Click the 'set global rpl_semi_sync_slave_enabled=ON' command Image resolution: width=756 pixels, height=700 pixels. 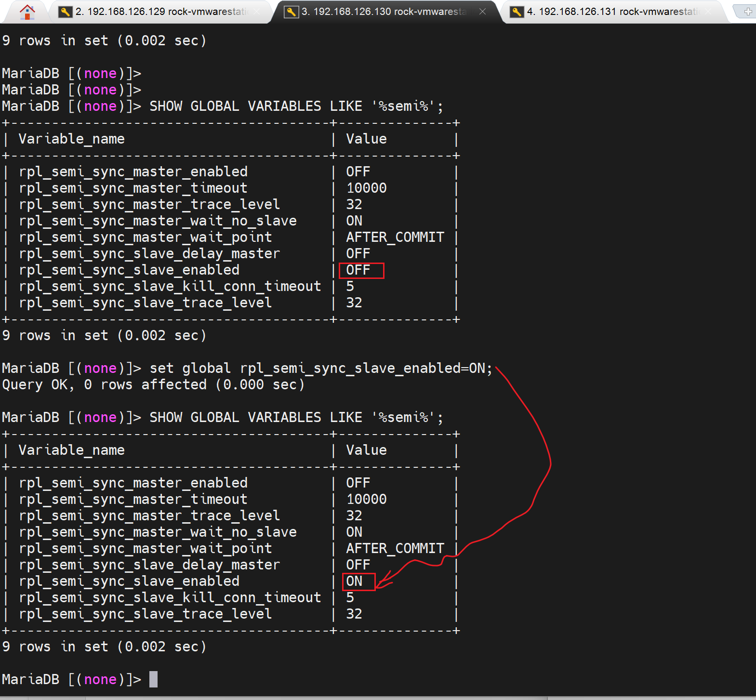tap(321, 369)
